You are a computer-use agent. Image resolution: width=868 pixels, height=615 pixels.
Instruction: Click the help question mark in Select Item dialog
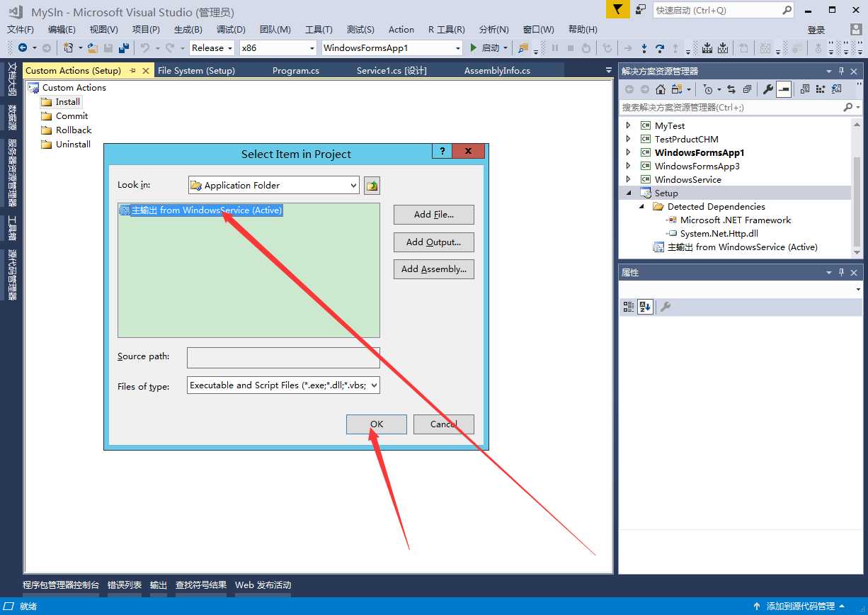pyautogui.click(x=442, y=151)
